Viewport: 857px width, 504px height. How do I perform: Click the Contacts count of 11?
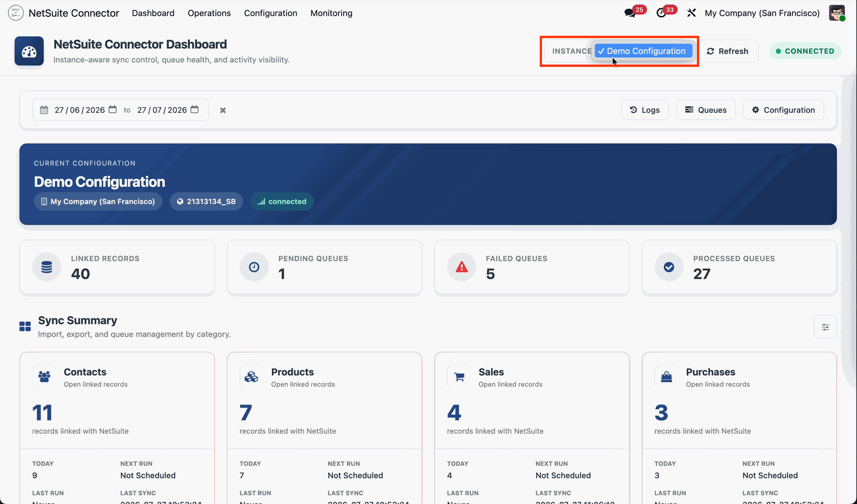[x=42, y=413]
